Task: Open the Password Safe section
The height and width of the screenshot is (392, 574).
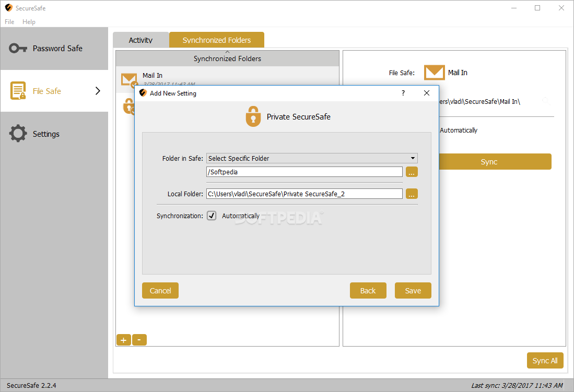Action: click(54, 49)
